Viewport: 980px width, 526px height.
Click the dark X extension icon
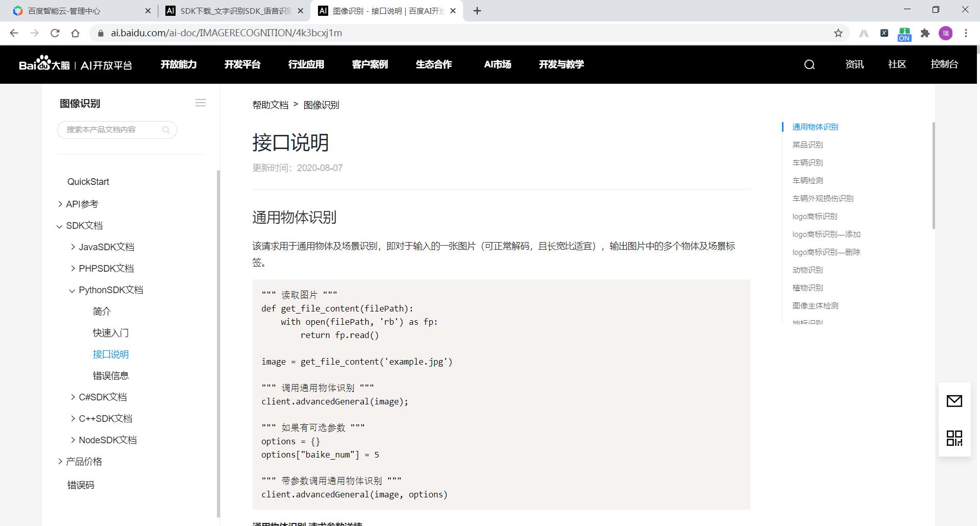click(x=884, y=33)
